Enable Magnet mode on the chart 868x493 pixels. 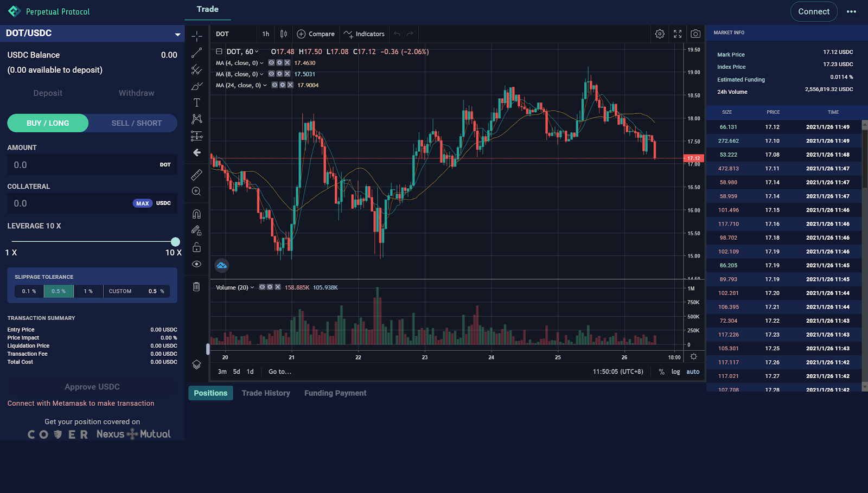click(x=196, y=214)
